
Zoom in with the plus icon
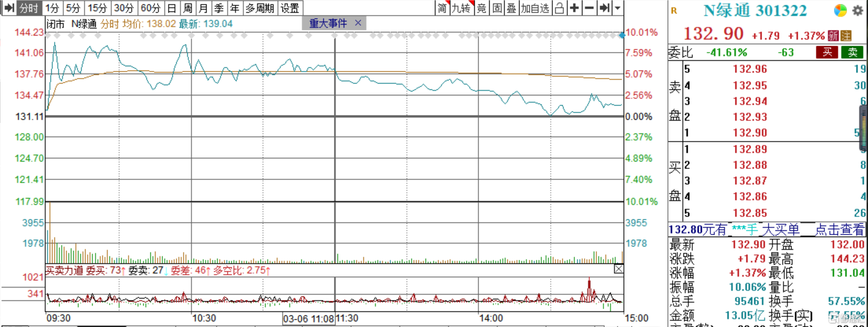(574, 8)
